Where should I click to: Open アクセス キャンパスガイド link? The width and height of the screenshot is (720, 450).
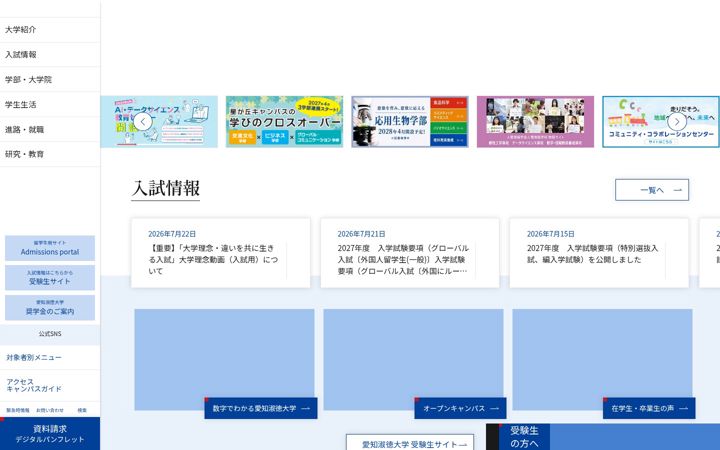coord(50,385)
